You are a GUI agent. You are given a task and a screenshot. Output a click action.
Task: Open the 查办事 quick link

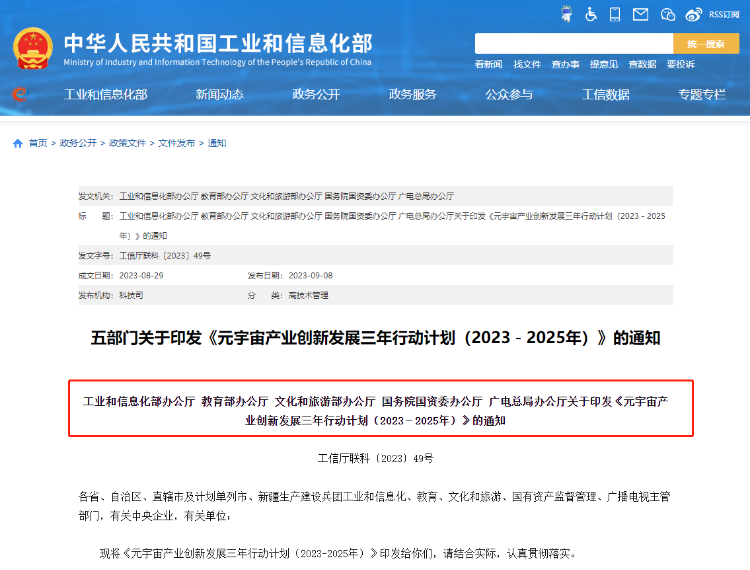(x=565, y=64)
